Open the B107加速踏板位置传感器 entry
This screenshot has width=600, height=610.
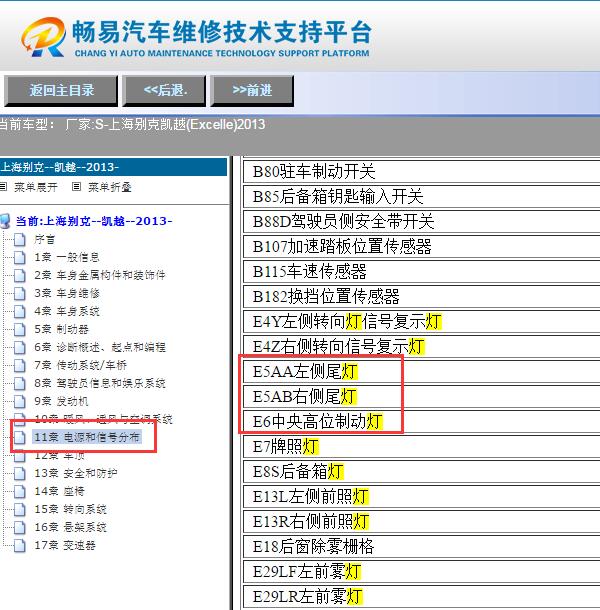(x=421, y=247)
